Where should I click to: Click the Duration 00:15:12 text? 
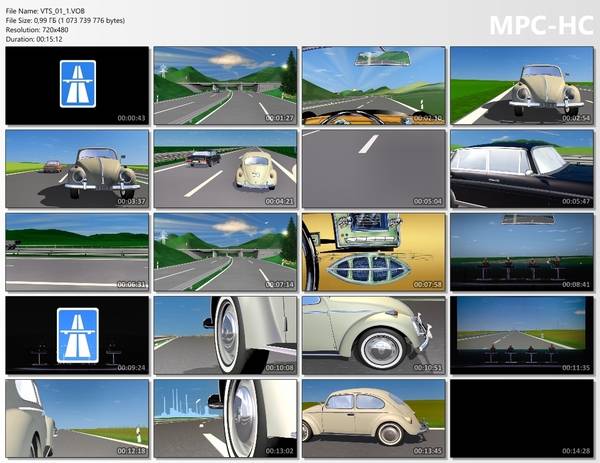[x=34, y=39]
